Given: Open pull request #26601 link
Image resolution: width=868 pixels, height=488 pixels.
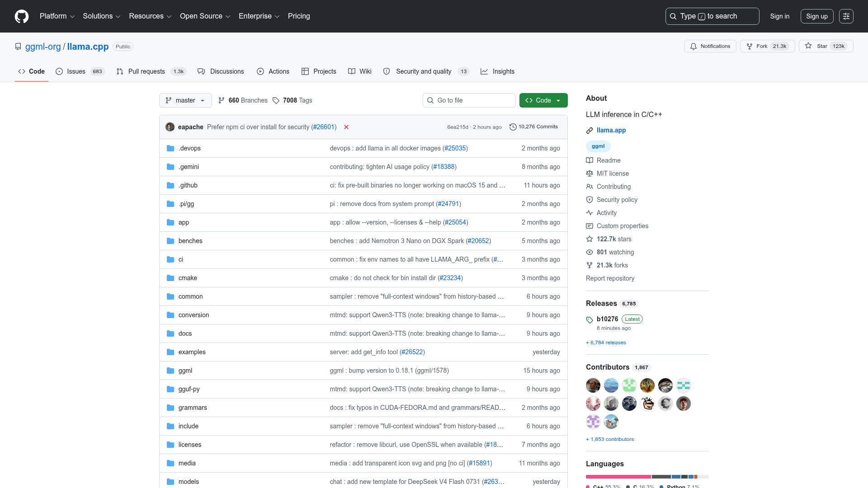Looking at the screenshot, I should [324, 127].
